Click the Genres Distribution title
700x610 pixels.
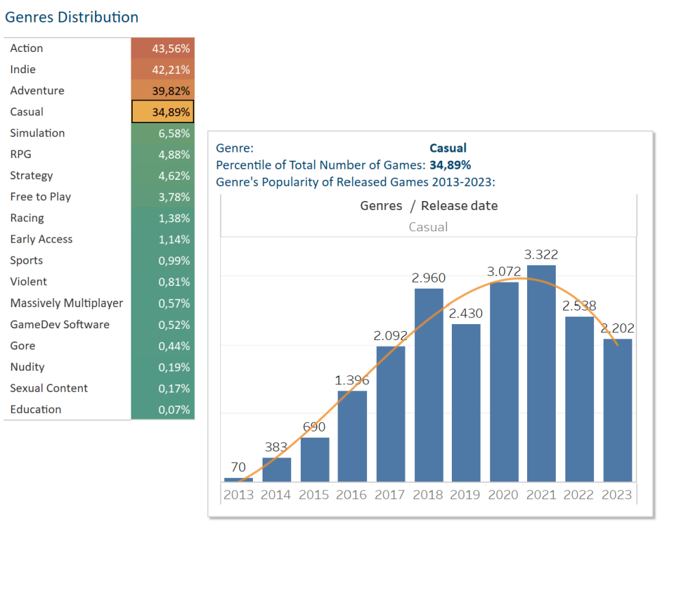coord(72,17)
